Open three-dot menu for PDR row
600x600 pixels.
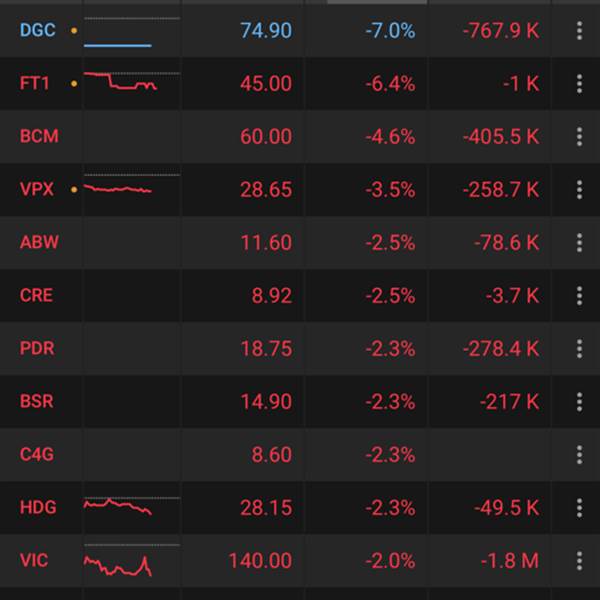click(579, 349)
